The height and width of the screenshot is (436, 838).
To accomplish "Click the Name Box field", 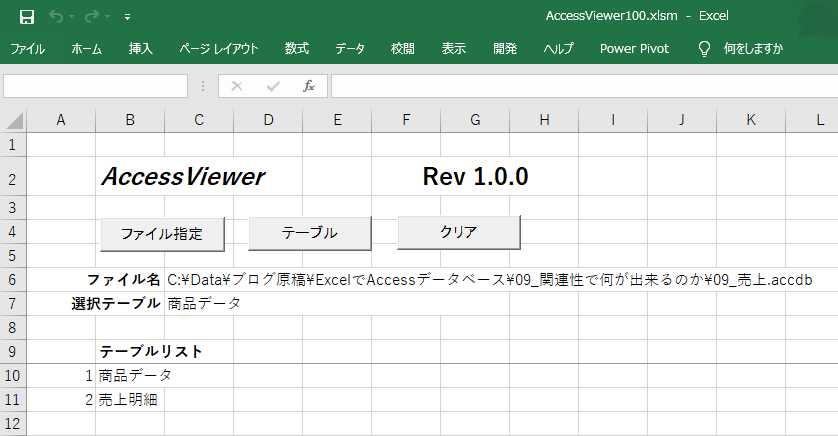I will (96, 86).
